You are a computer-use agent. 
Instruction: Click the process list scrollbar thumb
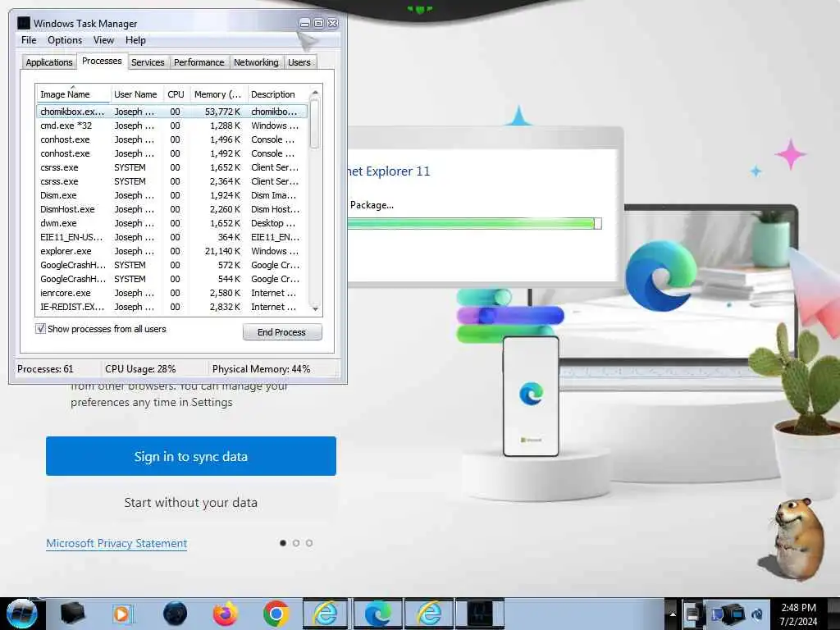tap(315, 123)
